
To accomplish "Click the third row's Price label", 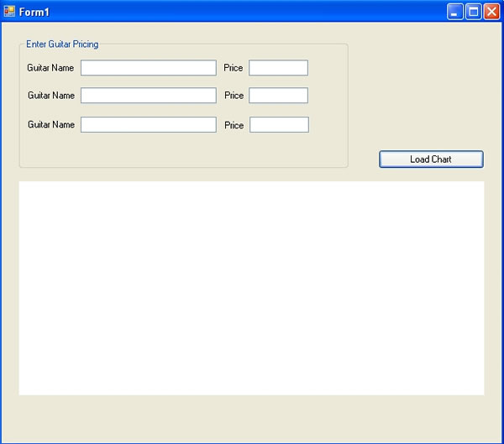I will pyautogui.click(x=234, y=125).
